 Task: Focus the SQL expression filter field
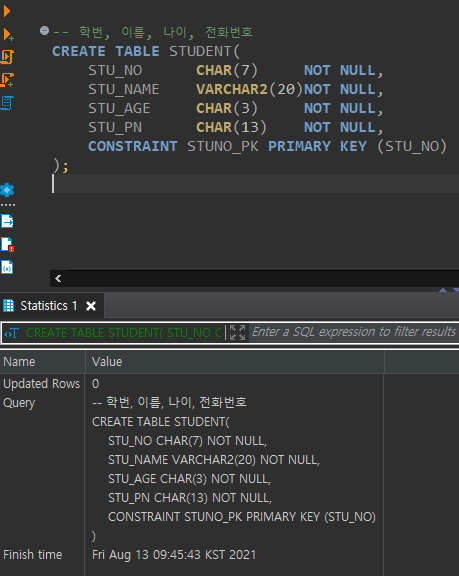tap(353, 332)
